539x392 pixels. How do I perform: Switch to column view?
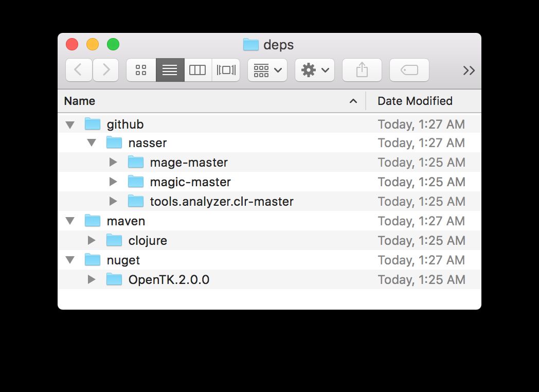coord(197,70)
